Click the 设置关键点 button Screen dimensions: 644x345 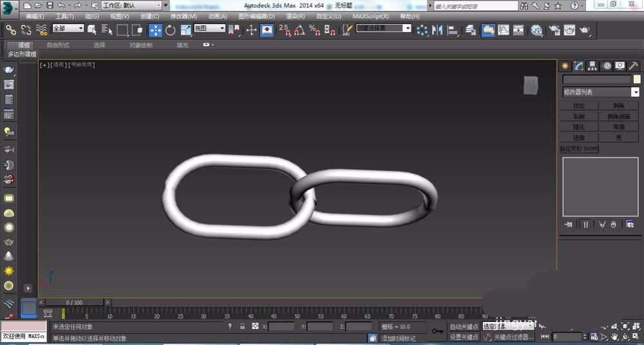click(464, 337)
